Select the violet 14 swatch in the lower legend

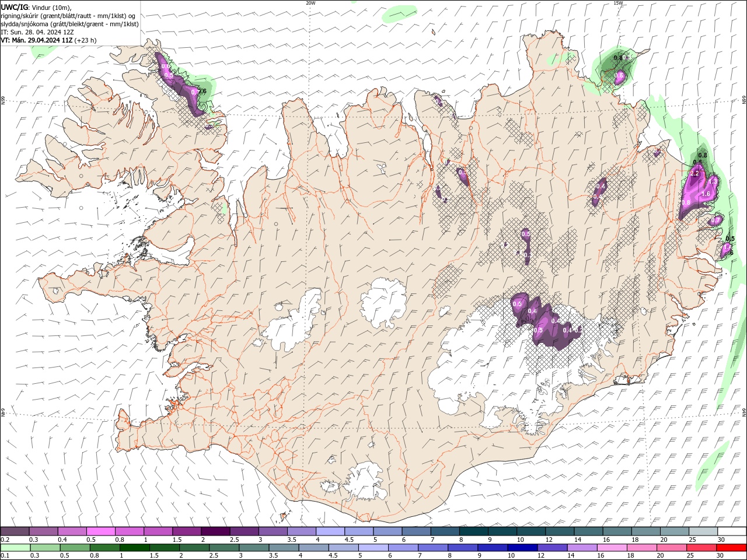click(x=582, y=548)
